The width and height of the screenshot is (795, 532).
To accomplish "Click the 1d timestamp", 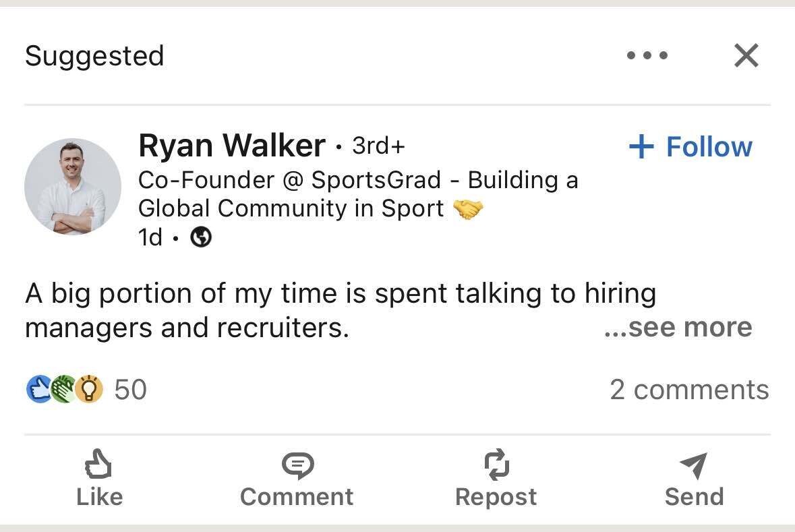I will tap(150, 237).
